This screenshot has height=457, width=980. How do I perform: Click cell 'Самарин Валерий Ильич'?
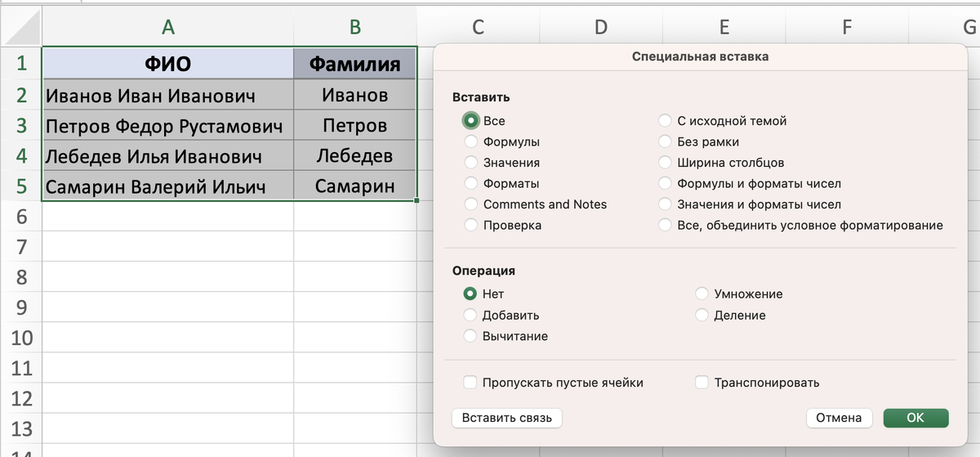point(167,186)
